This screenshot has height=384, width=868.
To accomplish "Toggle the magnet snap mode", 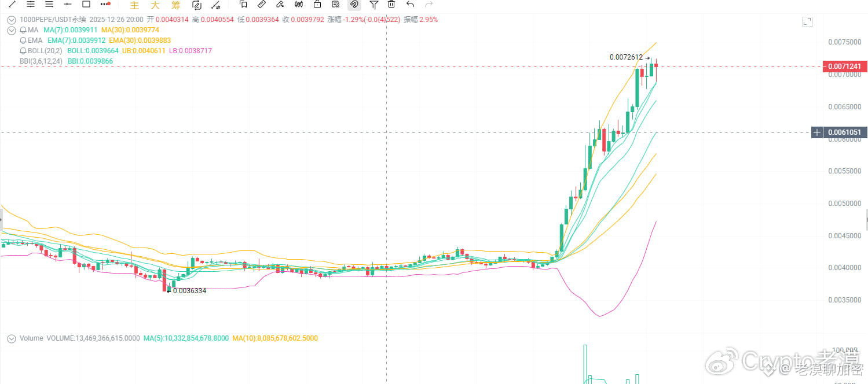I will (354, 5).
